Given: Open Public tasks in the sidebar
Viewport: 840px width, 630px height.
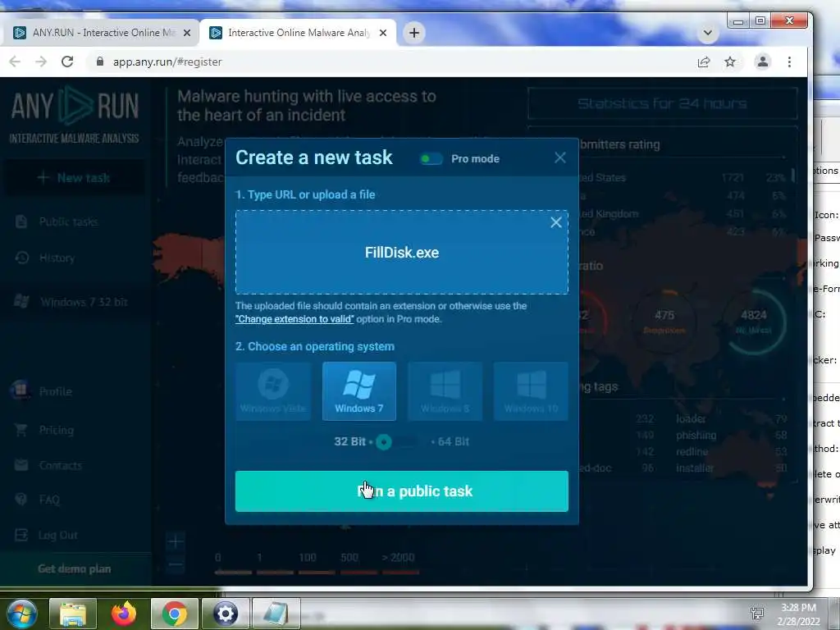Looking at the screenshot, I should coord(69,221).
